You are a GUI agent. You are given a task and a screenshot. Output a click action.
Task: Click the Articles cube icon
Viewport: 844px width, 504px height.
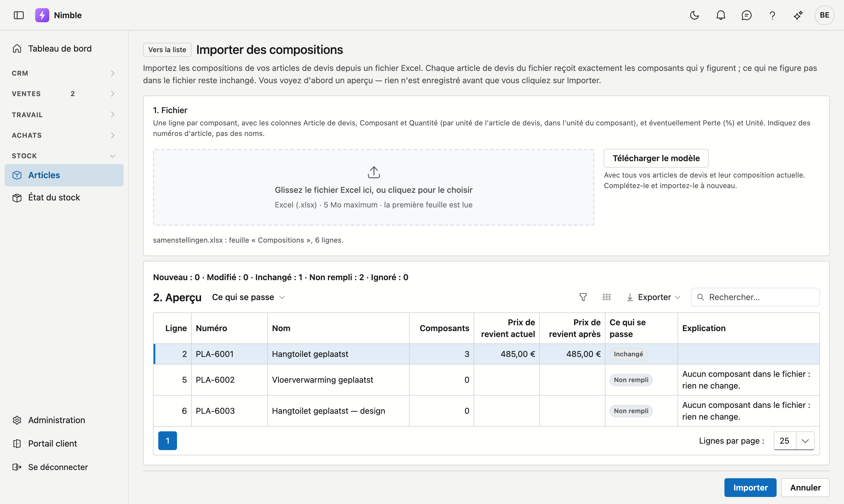(x=17, y=175)
